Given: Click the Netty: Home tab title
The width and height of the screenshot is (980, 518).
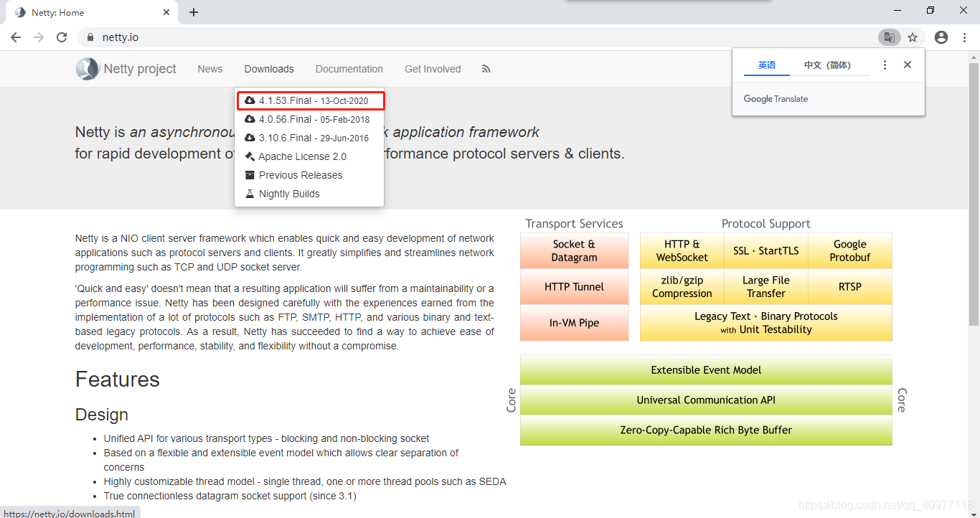Looking at the screenshot, I should pos(57,12).
